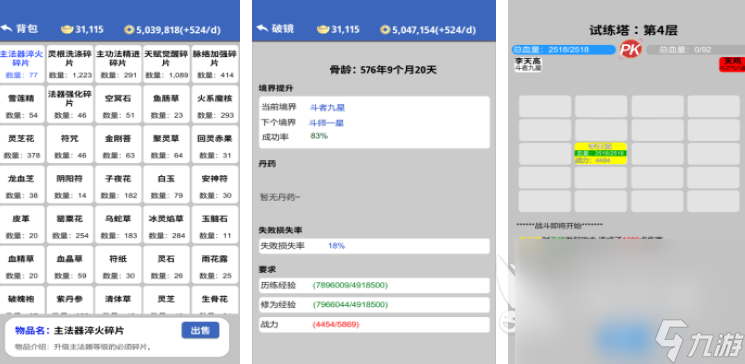Click the 出售 sell button
Image resolution: width=745 pixels, height=364 pixels.
coord(200,330)
